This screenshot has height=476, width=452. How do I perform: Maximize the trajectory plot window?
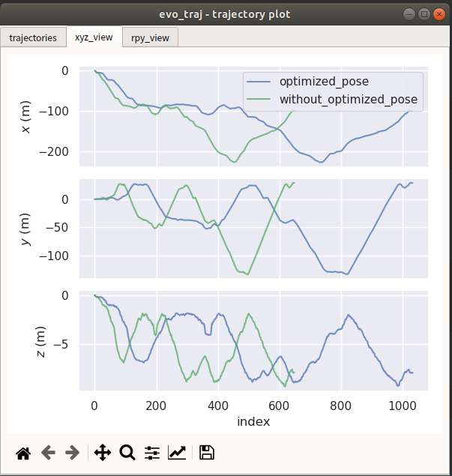click(426, 13)
